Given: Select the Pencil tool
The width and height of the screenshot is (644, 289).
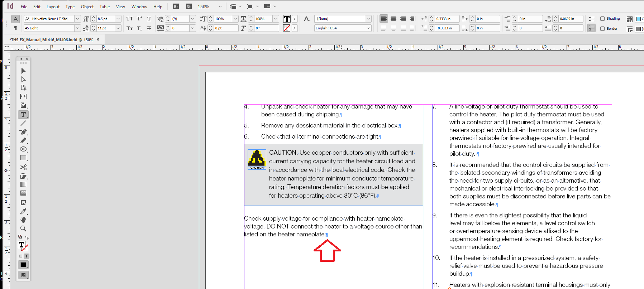Looking at the screenshot, I should coord(23,140).
